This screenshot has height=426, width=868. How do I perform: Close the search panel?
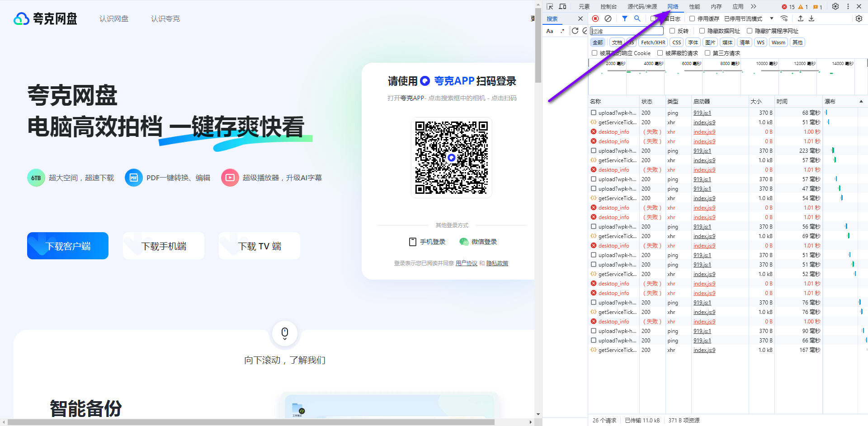point(580,19)
